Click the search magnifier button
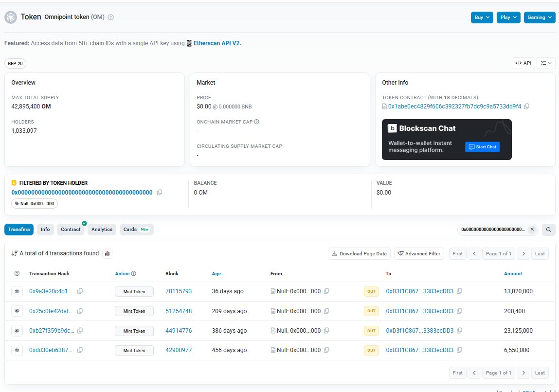Image resolution: width=559 pixels, height=392 pixels. pyautogui.click(x=549, y=230)
